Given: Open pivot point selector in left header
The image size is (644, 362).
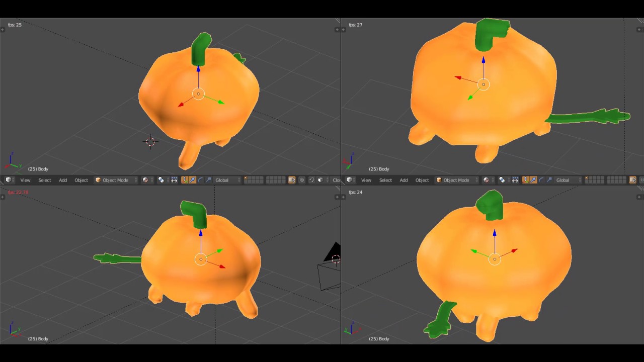Looking at the screenshot, I should [163, 180].
